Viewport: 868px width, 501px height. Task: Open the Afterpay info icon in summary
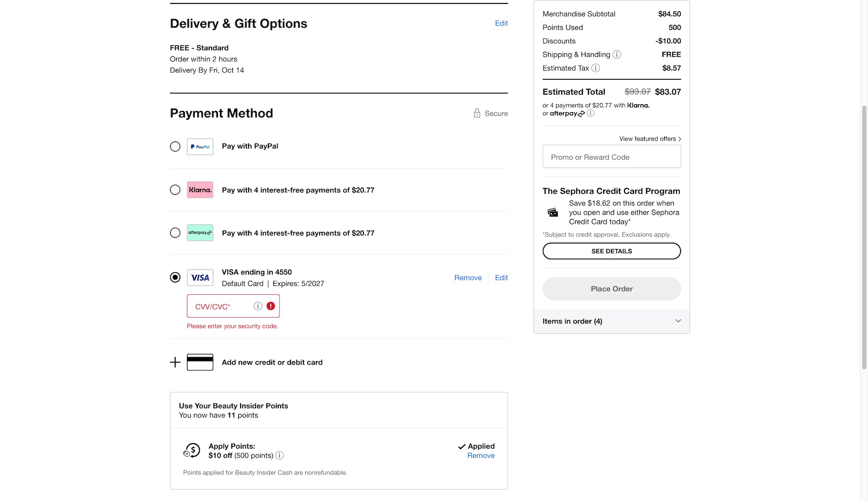590,113
